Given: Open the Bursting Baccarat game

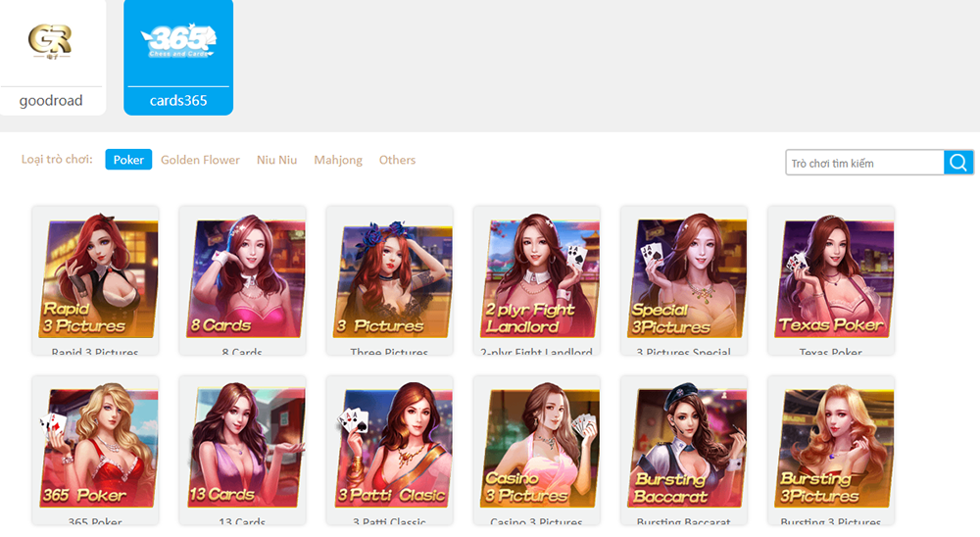Looking at the screenshot, I should (684, 450).
